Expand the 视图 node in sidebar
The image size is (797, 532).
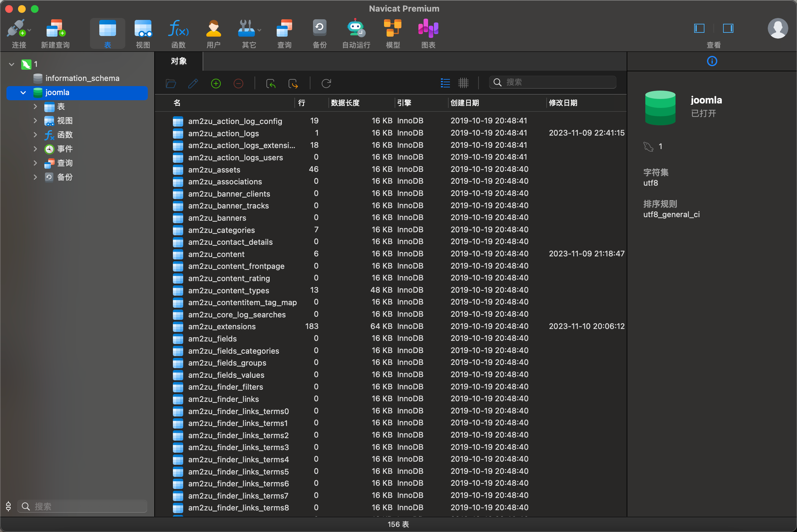(35, 120)
